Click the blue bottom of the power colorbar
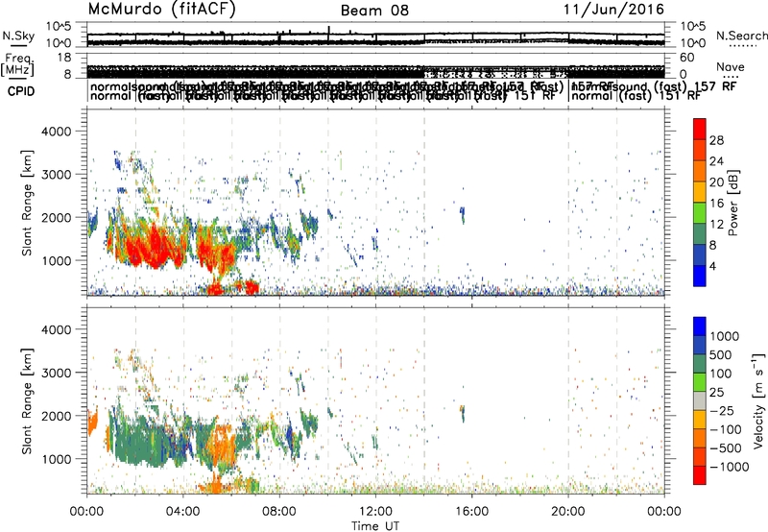The image size is (768, 532). point(700,276)
